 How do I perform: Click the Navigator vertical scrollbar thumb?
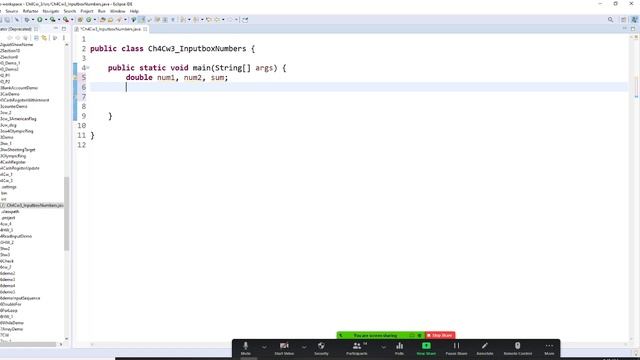67,213
